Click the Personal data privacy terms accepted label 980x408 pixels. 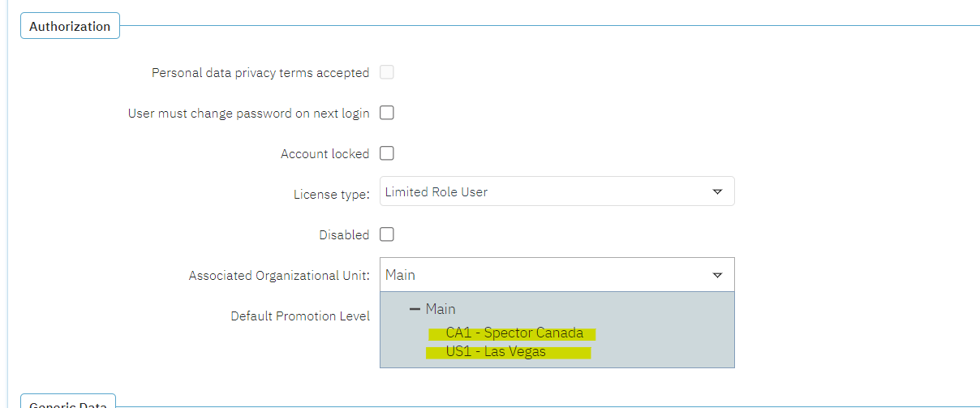click(260, 73)
